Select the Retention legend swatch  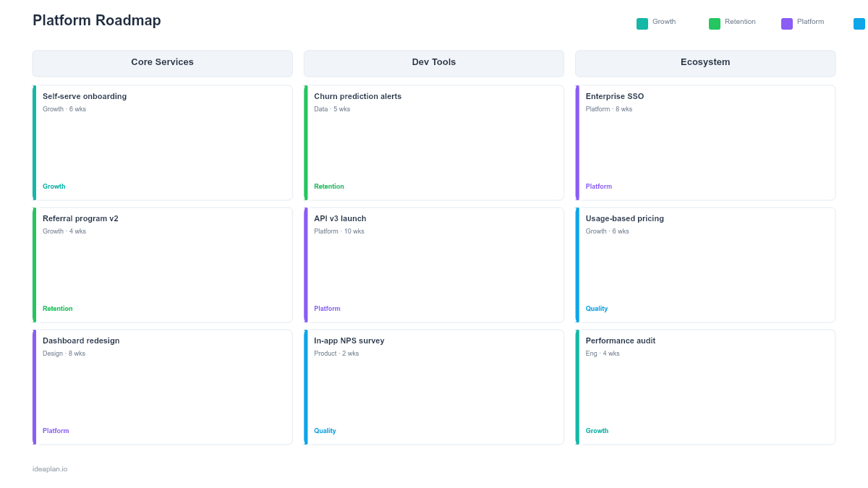point(715,23)
